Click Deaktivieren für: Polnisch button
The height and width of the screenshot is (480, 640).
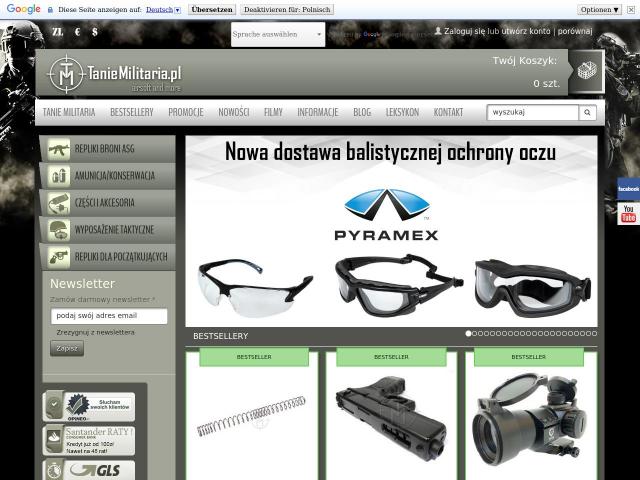287,9
